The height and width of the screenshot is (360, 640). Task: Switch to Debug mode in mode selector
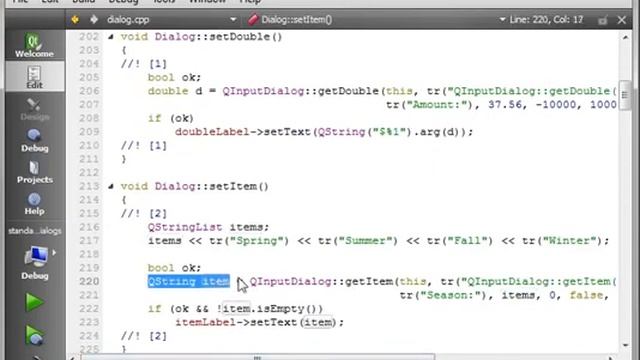(34, 140)
